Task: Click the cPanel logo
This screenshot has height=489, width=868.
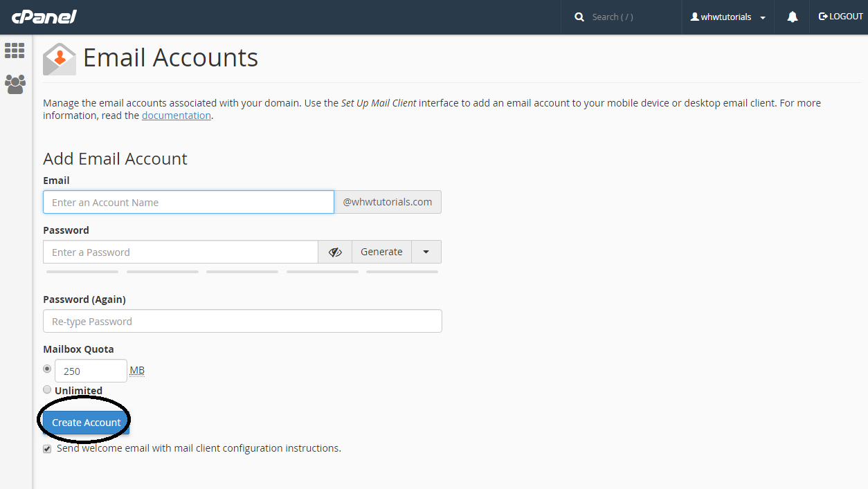Action: coord(44,17)
